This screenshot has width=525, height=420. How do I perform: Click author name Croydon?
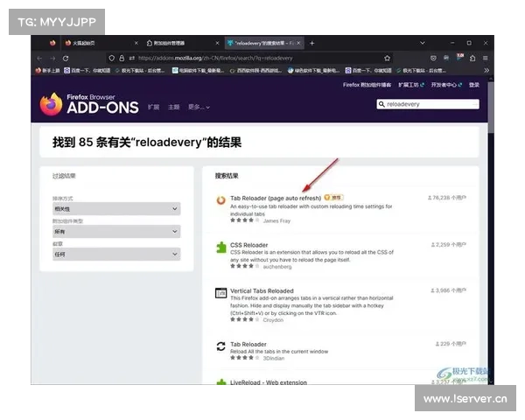coord(273,320)
